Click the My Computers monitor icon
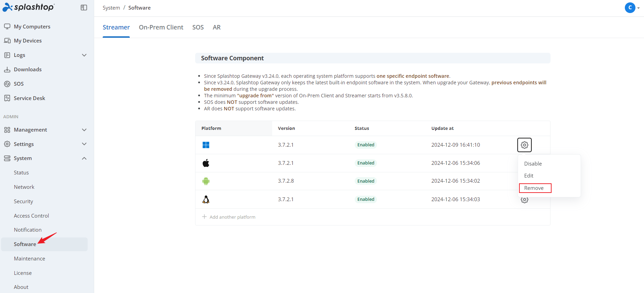 pyautogui.click(x=7, y=26)
